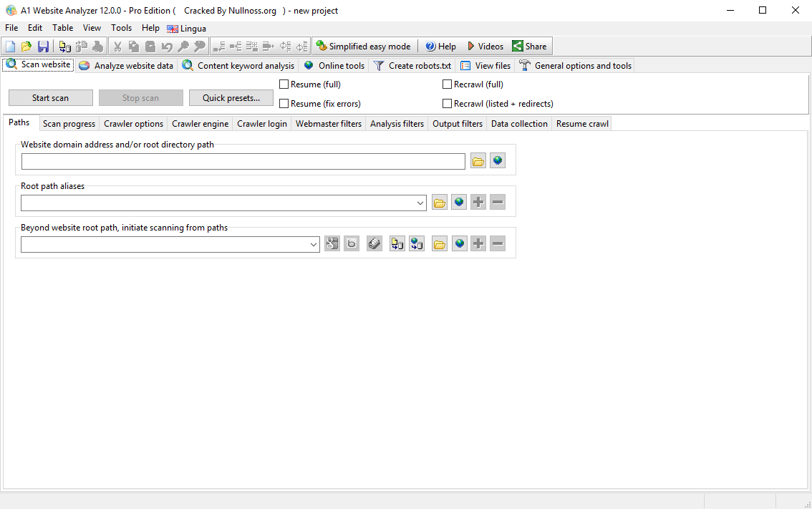Open the Help menu in the menu bar

tap(150, 28)
